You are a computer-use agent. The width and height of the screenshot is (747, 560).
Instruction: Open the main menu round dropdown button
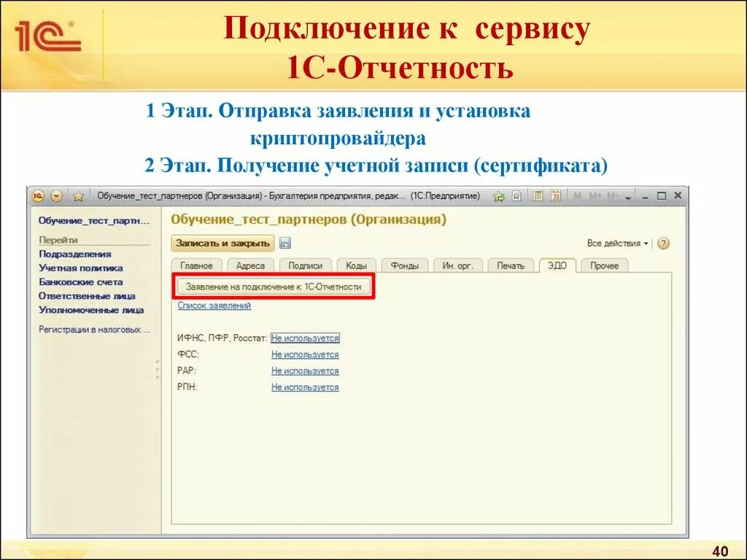pyautogui.click(x=57, y=196)
